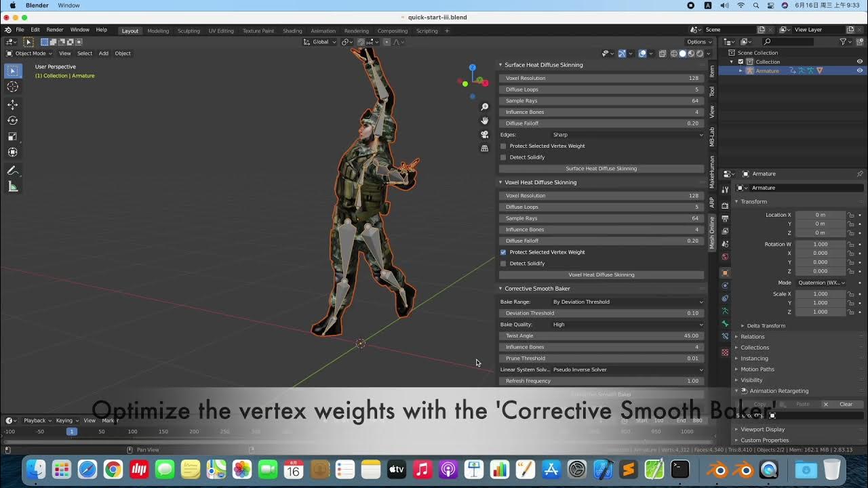Pin the properties editor with pin icon
This screenshot has height=488, width=868.
coord(860,174)
